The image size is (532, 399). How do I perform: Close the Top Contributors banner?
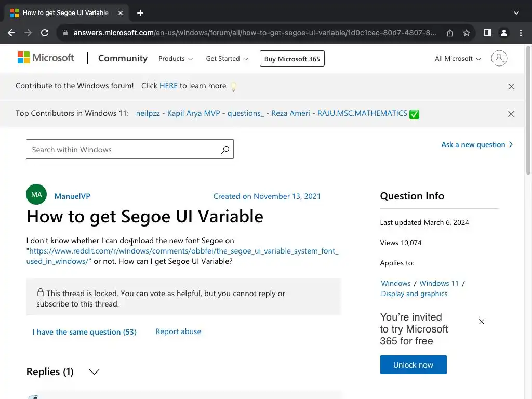click(511, 114)
